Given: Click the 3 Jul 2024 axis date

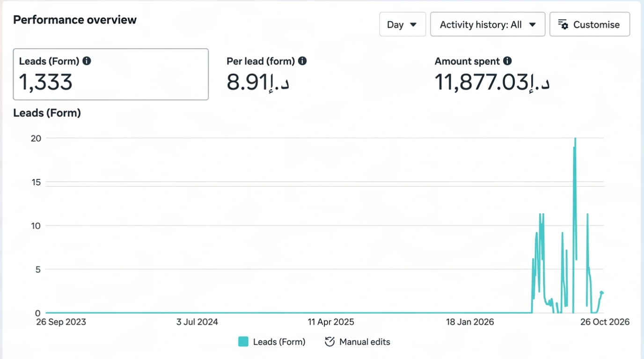Looking at the screenshot, I should (x=197, y=322).
